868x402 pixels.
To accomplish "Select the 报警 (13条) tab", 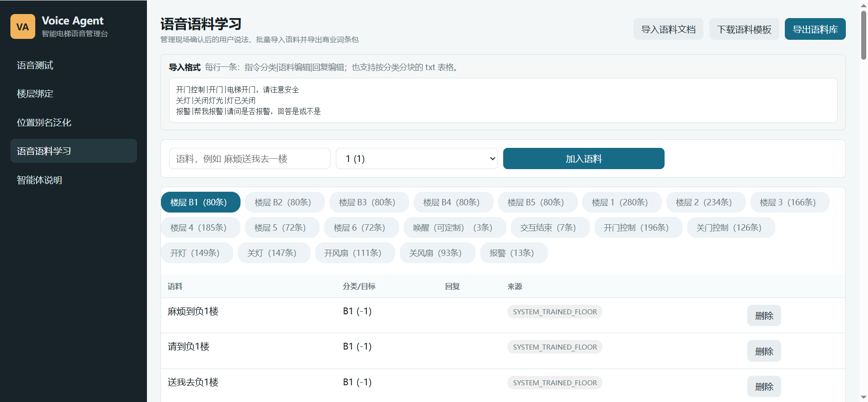I will pyautogui.click(x=514, y=253).
